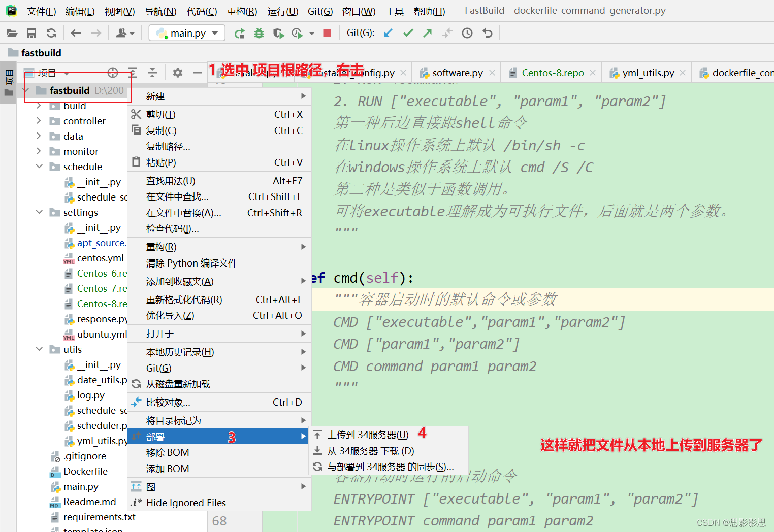Choose 部署 in the context menu

[219, 437]
